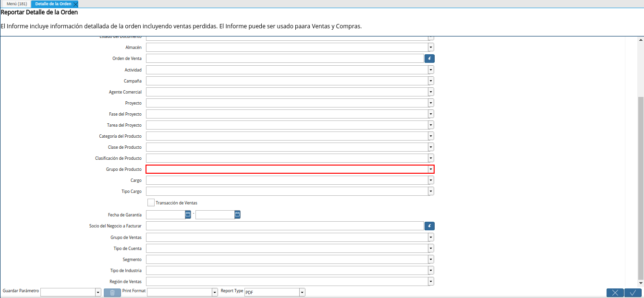Confirm the report with the checkmark button

tap(633, 293)
